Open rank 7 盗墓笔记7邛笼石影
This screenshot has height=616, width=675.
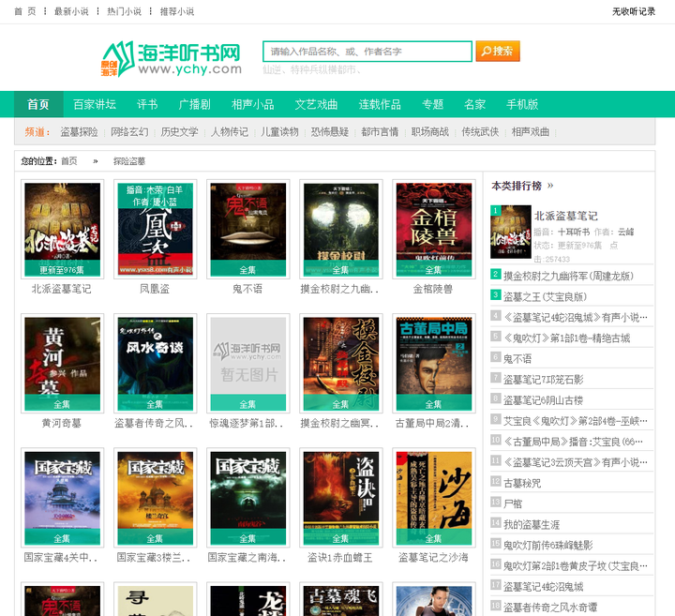[543, 379]
